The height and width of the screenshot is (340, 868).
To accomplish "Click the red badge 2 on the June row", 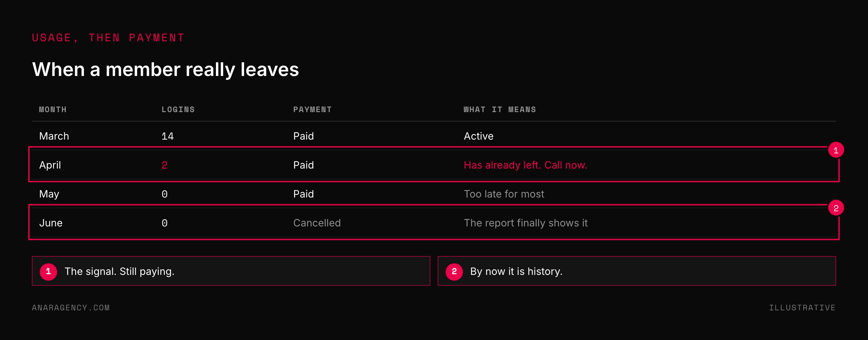I will (x=836, y=208).
